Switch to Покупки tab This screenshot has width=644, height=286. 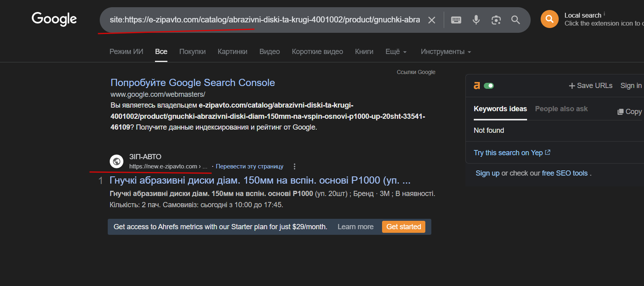pos(192,52)
